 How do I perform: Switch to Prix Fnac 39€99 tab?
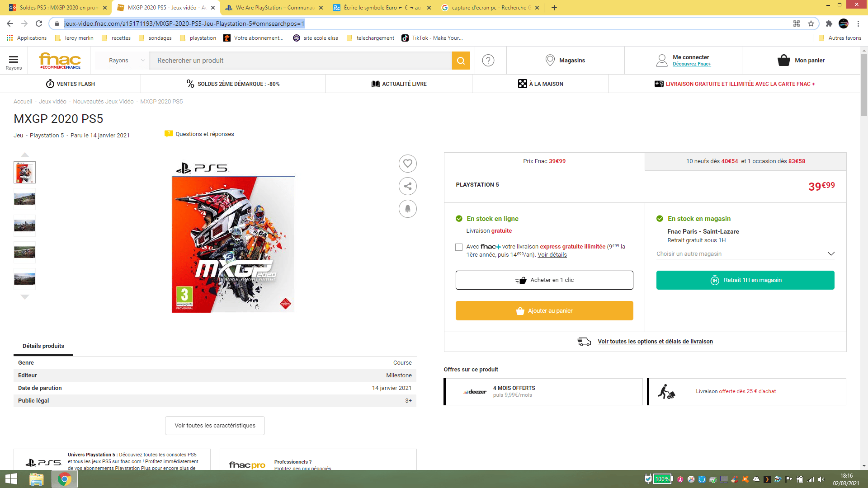tap(544, 161)
